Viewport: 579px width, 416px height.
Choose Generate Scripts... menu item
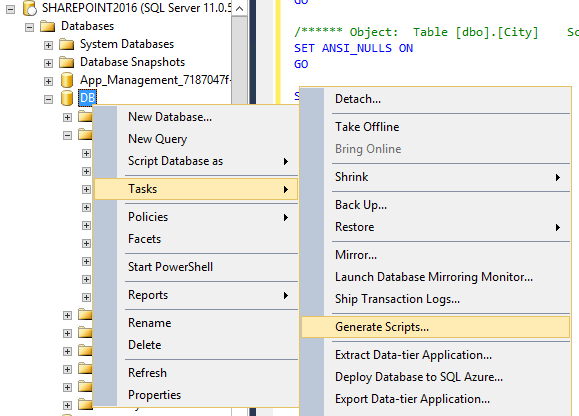click(x=436, y=327)
